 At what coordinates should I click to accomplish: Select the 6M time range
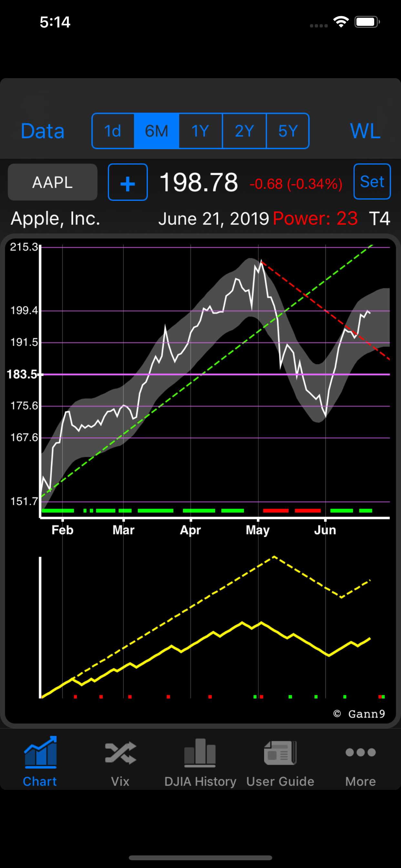[156, 131]
